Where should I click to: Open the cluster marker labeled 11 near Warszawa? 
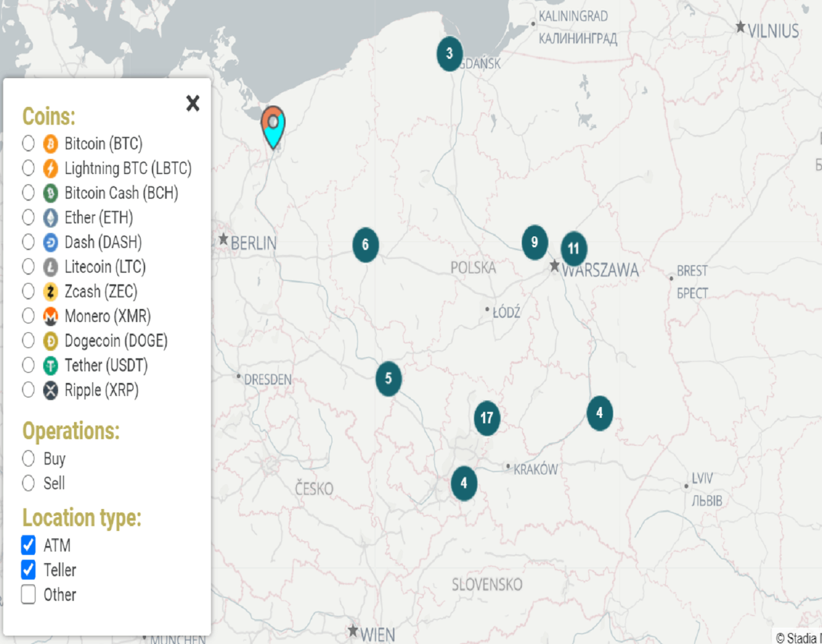coord(574,249)
